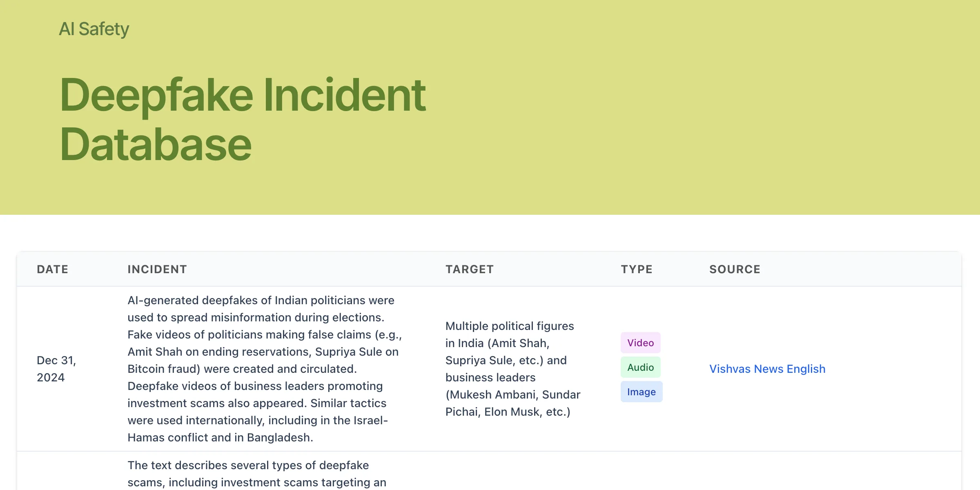Image resolution: width=980 pixels, height=490 pixels.
Task: Select the Dec 31, 2024 date cell
Action: [56, 369]
